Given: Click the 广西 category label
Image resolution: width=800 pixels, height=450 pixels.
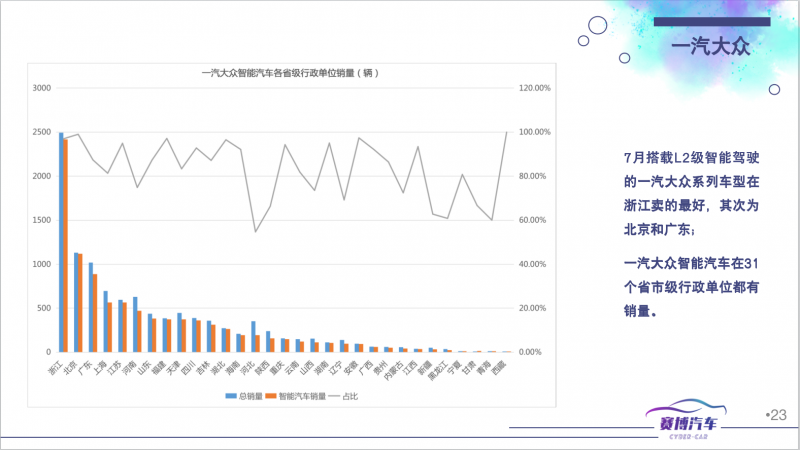Looking at the screenshot, I should (366, 367).
